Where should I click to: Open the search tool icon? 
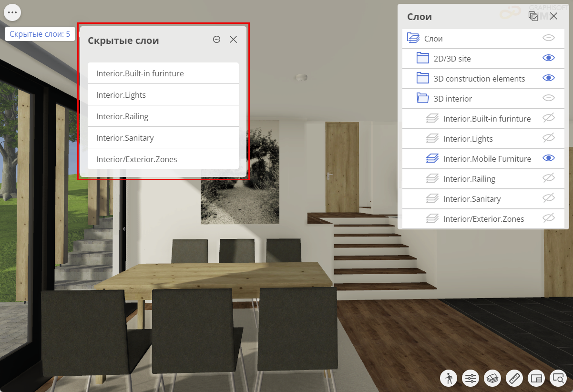558,378
